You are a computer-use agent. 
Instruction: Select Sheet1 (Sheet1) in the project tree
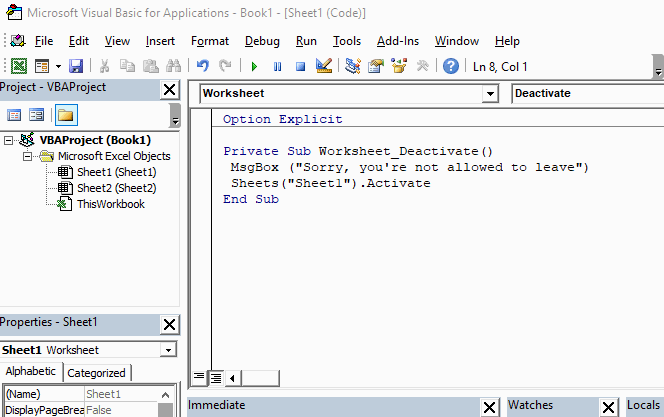tap(116, 172)
